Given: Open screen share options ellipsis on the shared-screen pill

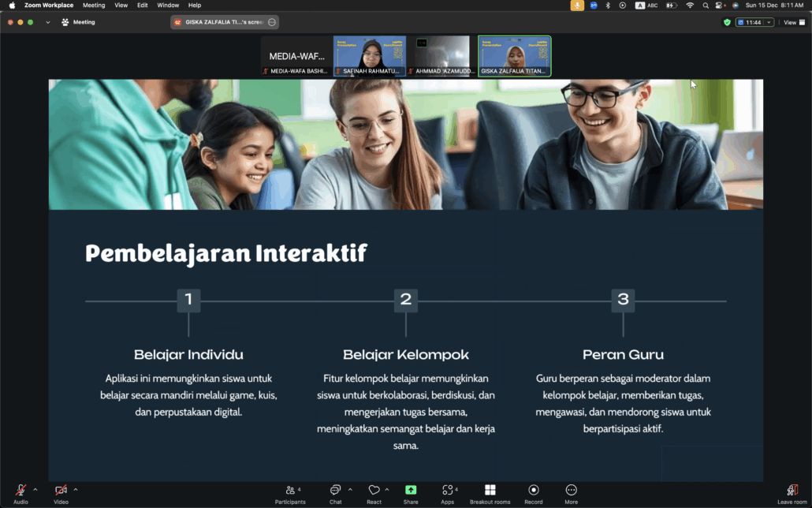Looking at the screenshot, I should tap(272, 22).
